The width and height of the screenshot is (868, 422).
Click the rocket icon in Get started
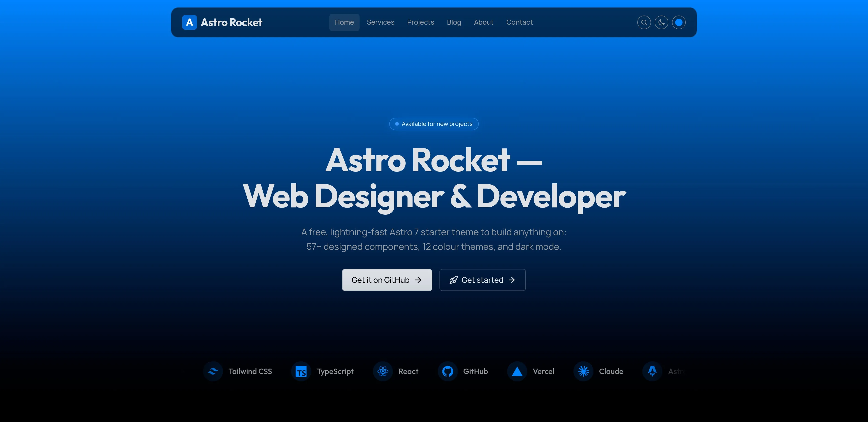454,280
